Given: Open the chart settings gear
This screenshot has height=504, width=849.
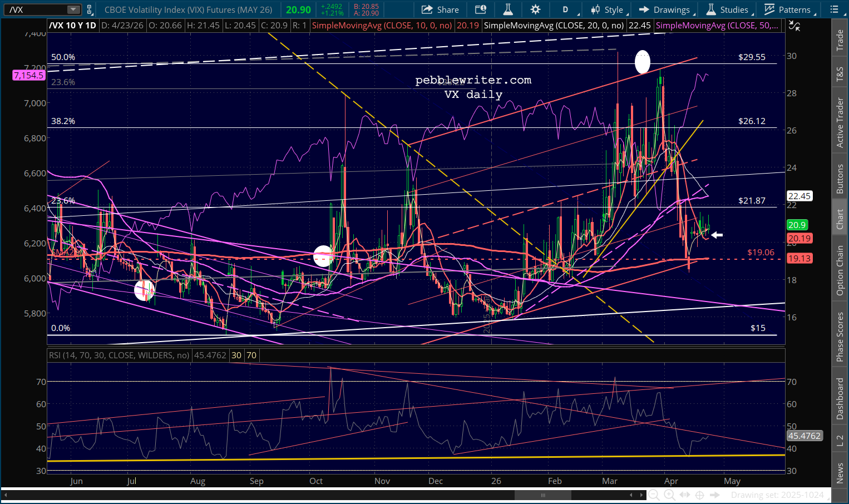Looking at the screenshot, I should point(535,9).
